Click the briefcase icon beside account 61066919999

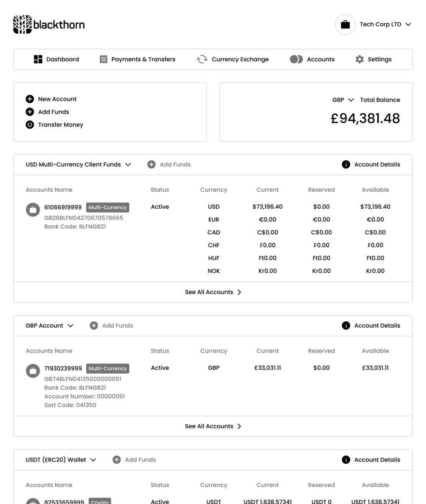(x=33, y=210)
